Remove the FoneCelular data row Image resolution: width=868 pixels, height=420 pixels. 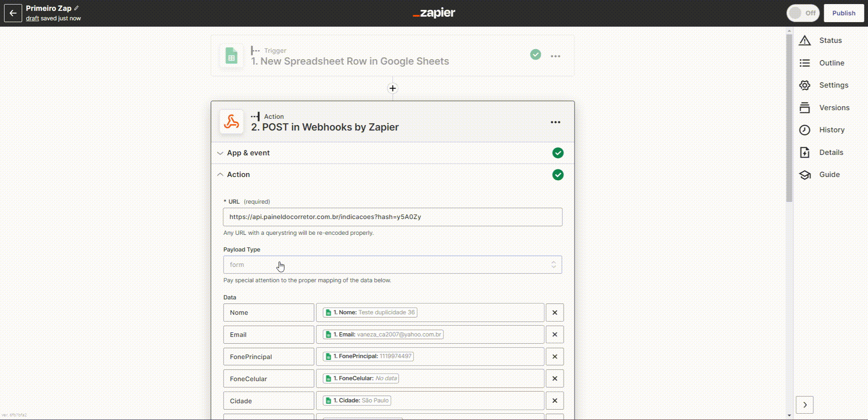555,378
